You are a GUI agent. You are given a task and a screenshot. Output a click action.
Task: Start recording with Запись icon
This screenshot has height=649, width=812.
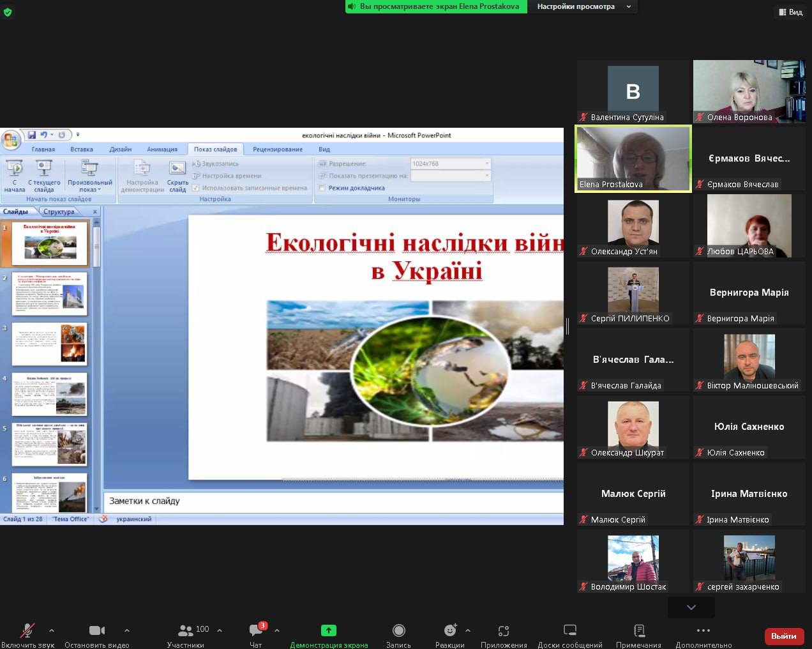tap(398, 631)
